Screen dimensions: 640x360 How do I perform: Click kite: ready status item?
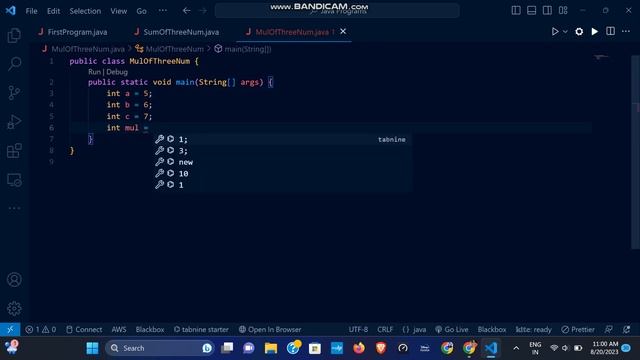click(x=533, y=329)
